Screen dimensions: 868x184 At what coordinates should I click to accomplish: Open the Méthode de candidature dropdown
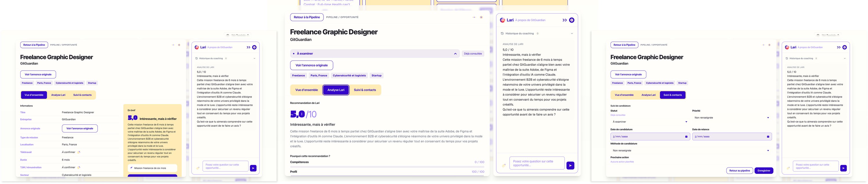pos(691,150)
